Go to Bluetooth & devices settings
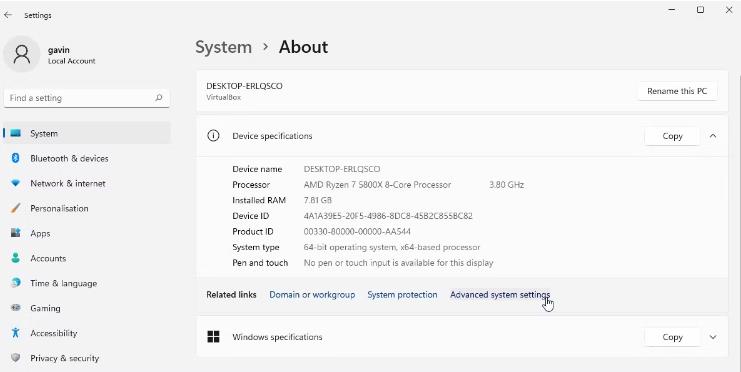The height and width of the screenshot is (372, 741). (x=87, y=158)
